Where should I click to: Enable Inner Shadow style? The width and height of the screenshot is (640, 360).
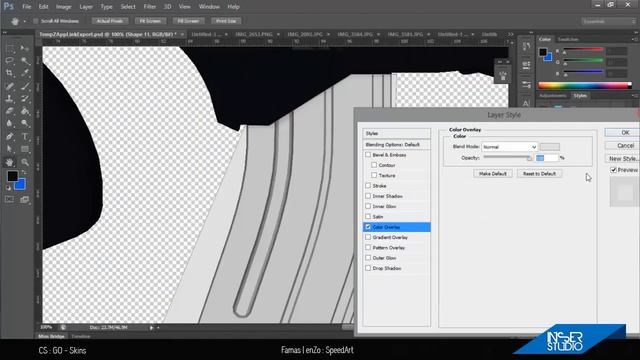point(368,196)
